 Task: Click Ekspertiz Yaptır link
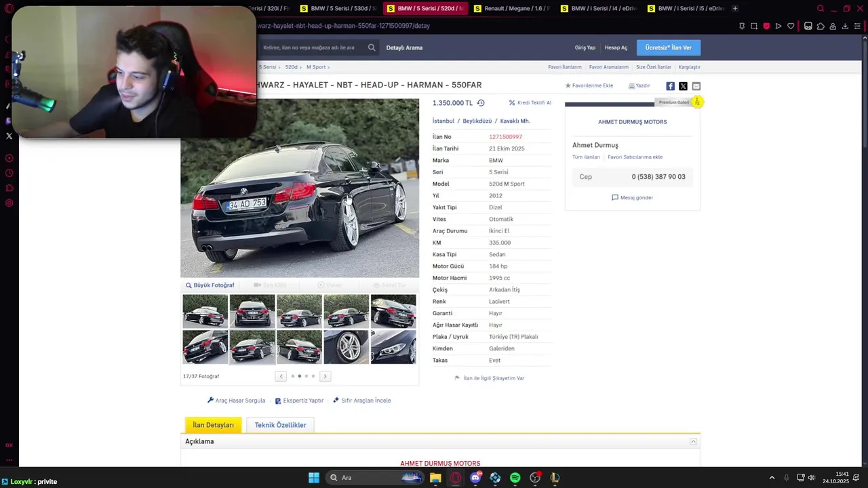click(x=299, y=401)
